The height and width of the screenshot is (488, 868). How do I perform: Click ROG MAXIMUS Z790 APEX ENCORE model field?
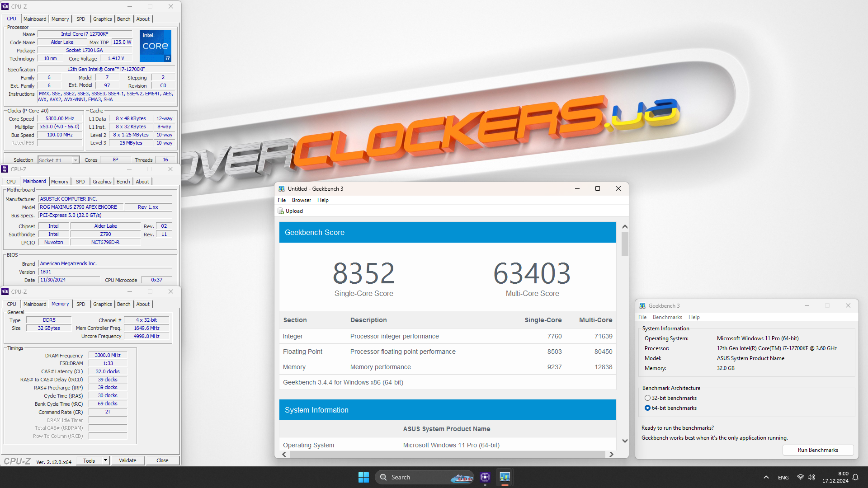tap(81, 207)
